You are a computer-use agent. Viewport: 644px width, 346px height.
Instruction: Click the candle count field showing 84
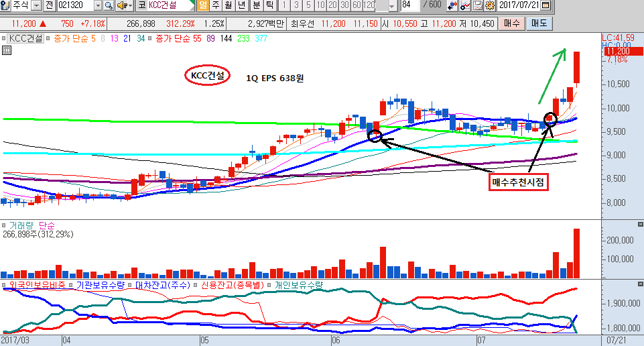(409, 5)
